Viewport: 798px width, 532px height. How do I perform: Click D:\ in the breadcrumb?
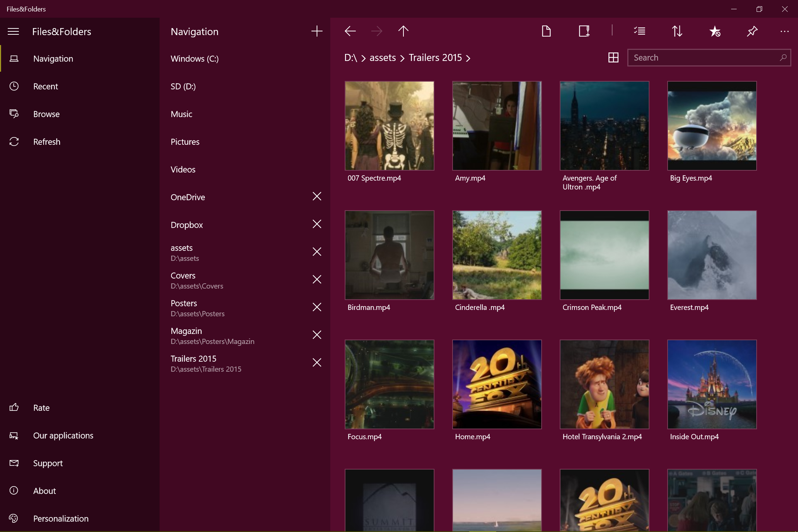(x=351, y=58)
